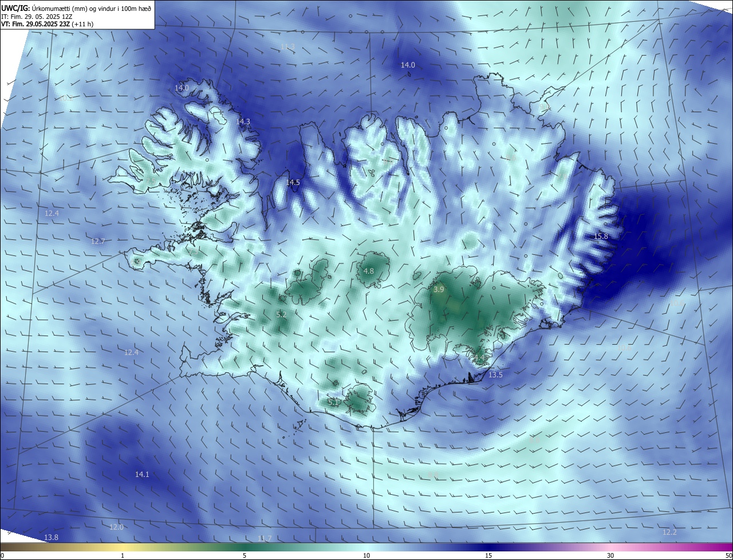The width and height of the screenshot is (733, 560).
Task: Click the 12.7 value label west of Iceland
Action: click(98, 241)
